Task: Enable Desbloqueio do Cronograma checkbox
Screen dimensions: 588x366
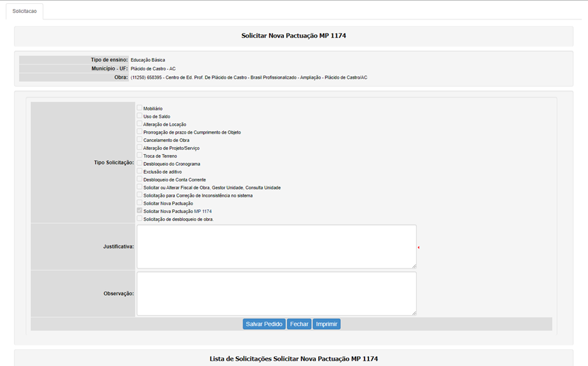Action: click(x=139, y=163)
